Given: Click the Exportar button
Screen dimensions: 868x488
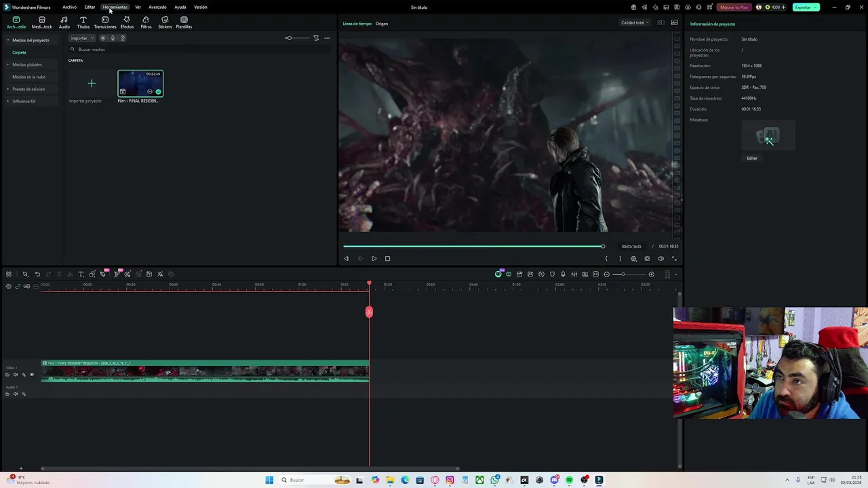Looking at the screenshot, I should pos(806,7).
